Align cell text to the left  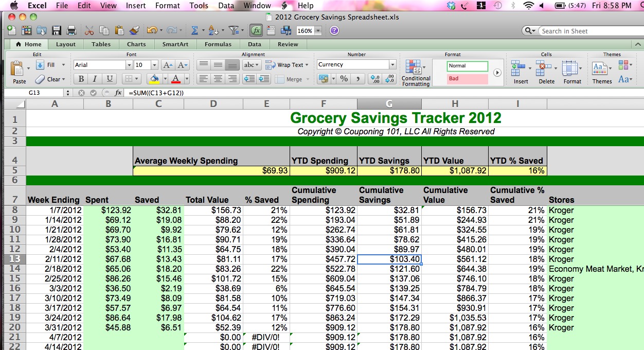[204, 79]
